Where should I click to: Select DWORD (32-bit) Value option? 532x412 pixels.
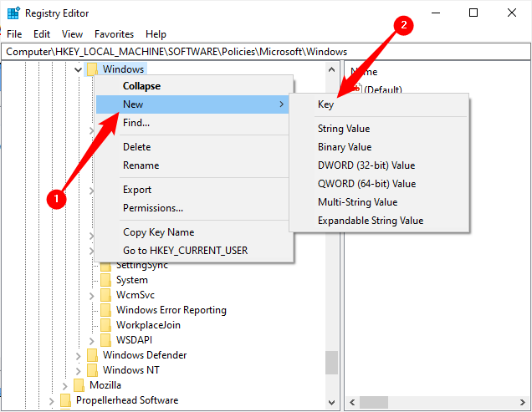pos(366,165)
